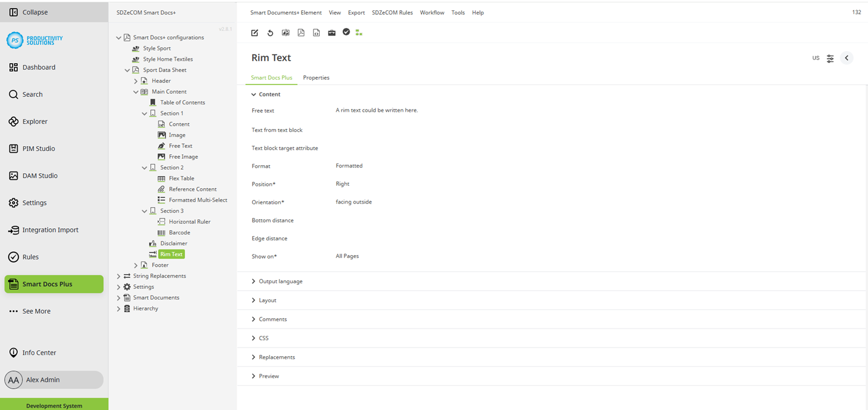
Task: Expand the Footer node in the tree
Action: [x=135, y=265]
